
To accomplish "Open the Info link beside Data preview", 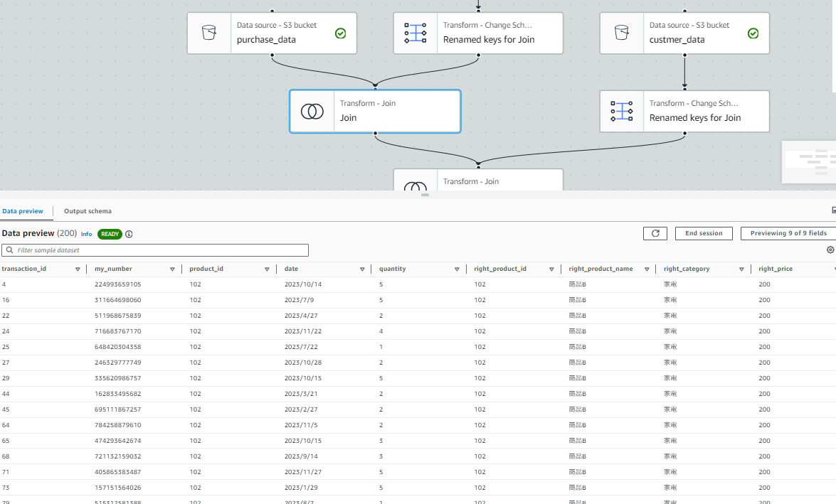I will click(x=86, y=234).
